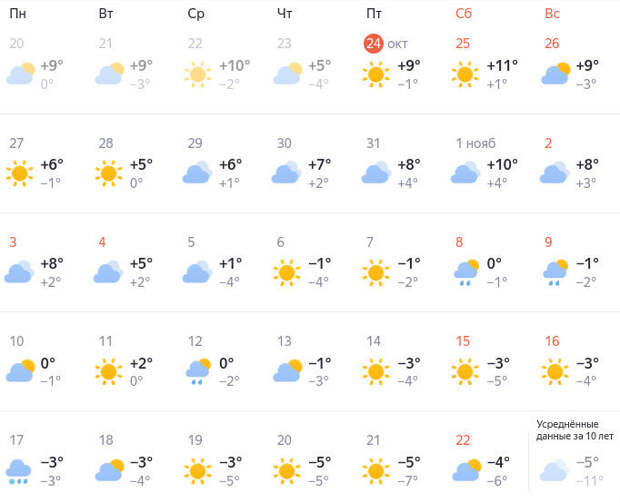Click the faded ten-year average cloud icon
This screenshot has height=503, width=620.
[554, 470]
